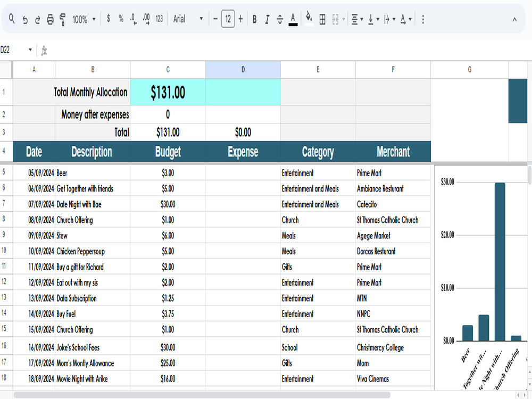532x399 pixels.
Task: Click the Beer bar in the chart
Action: [468, 333]
